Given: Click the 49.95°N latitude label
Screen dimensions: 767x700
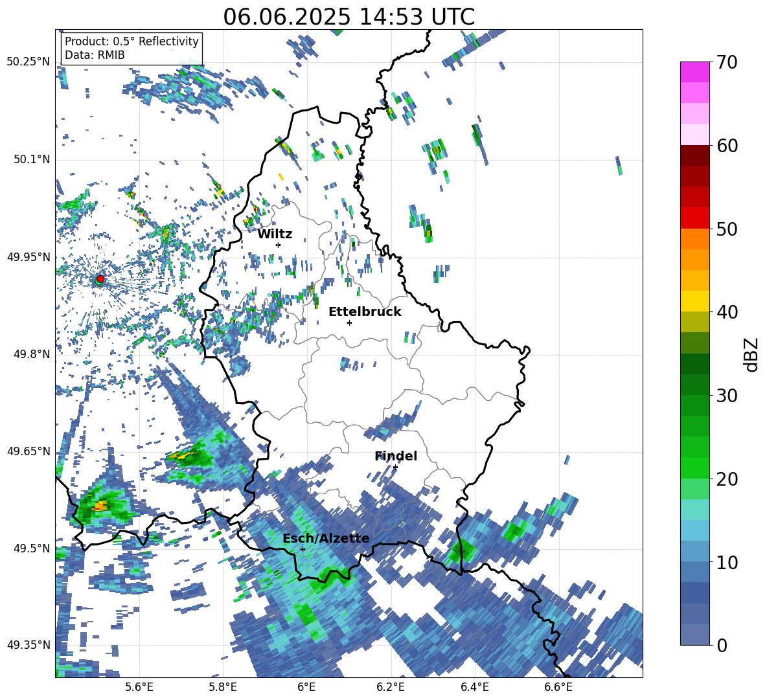Looking at the screenshot, I should tap(29, 257).
